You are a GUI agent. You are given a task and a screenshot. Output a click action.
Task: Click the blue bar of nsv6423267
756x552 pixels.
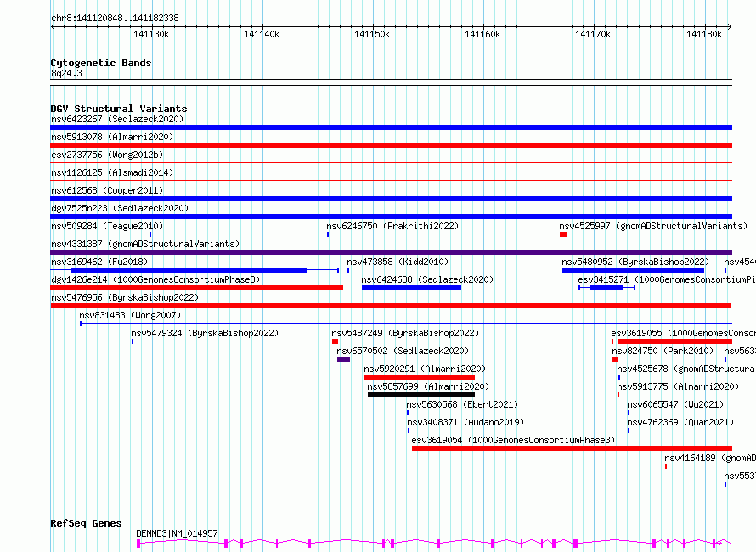click(391, 127)
